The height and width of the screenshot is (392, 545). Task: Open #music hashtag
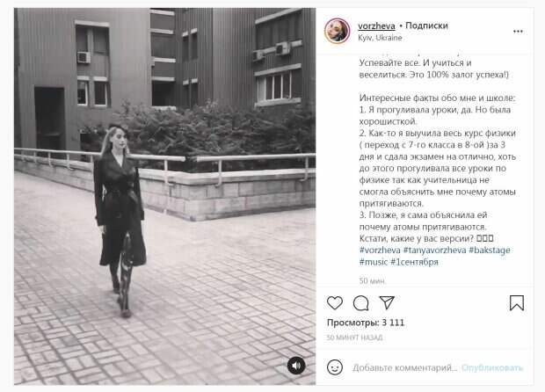coord(374,262)
